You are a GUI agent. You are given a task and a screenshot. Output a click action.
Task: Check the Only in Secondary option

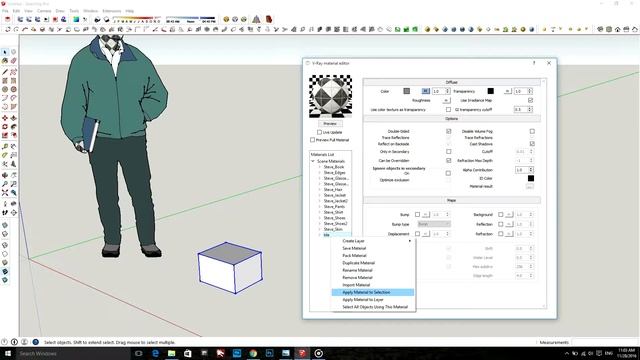click(449, 151)
